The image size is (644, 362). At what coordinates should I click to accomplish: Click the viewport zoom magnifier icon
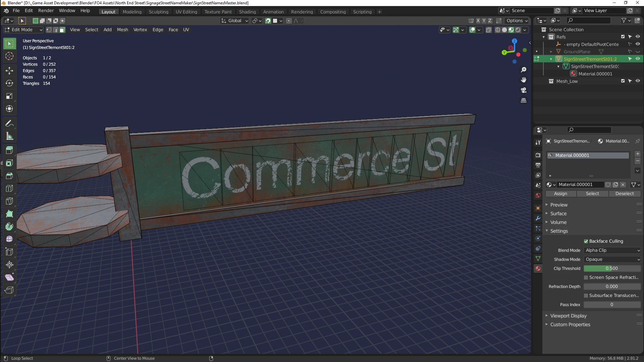tap(524, 70)
